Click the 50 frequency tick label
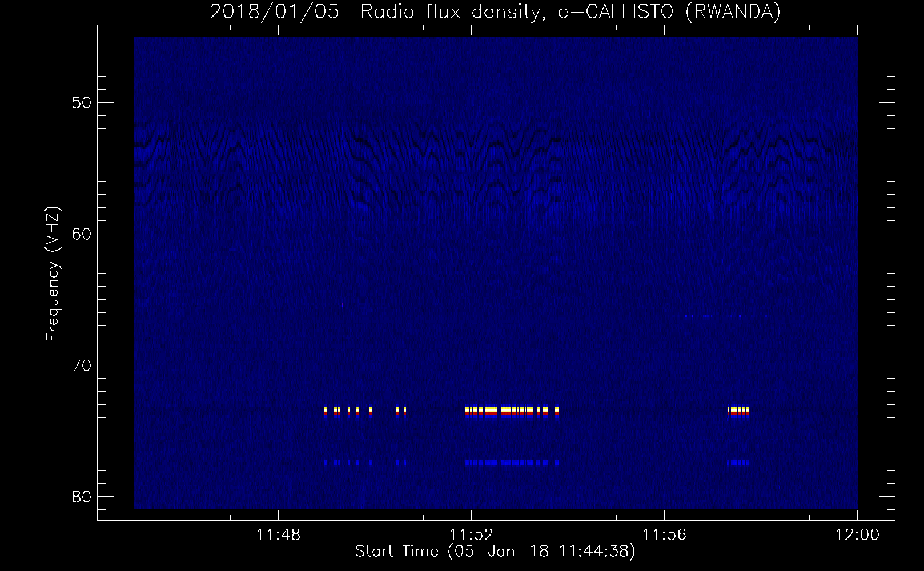Image resolution: width=924 pixels, height=571 pixels. coord(82,103)
